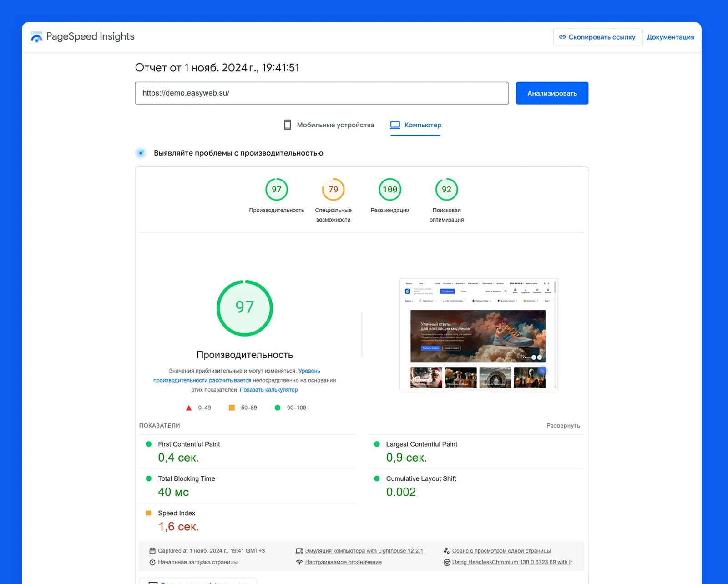Expand the metrics with Развернуть

click(563, 426)
